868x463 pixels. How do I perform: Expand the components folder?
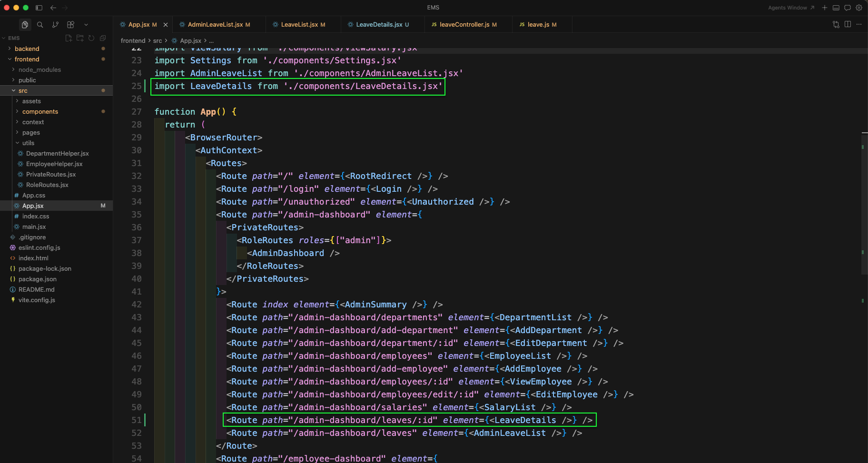pyautogui.click(x=40, y=111)
